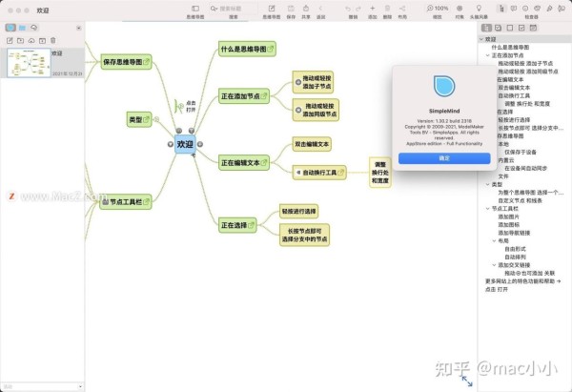Image resolution: width=572 pixels, height=392 pixels.
Task: Click the Focus (对焦) target icon
Action: pos(460,8)
